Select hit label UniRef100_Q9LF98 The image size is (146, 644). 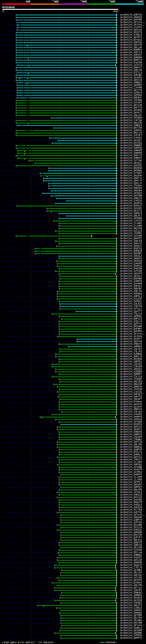click(131, 585)
